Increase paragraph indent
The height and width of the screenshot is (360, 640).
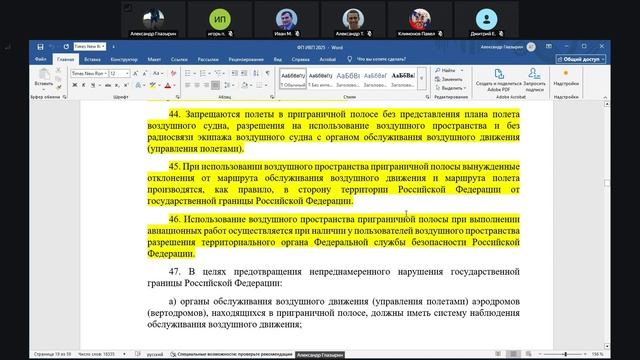(244, 73)
